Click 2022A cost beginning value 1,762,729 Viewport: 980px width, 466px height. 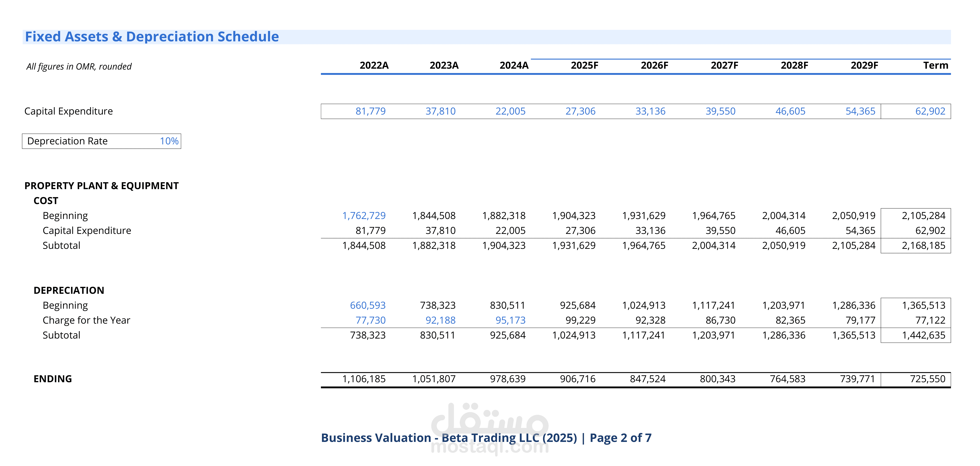(x=364, y=216)
